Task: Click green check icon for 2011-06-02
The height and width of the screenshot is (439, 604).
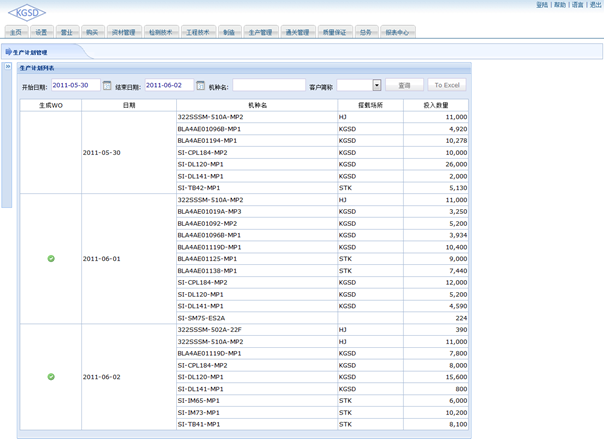Action: click(x=51, y=377)
